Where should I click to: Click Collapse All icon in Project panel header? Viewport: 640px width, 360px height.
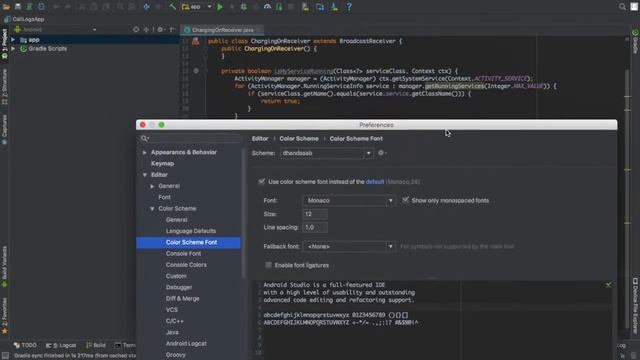pyautogui.click(x=146, y=30)
